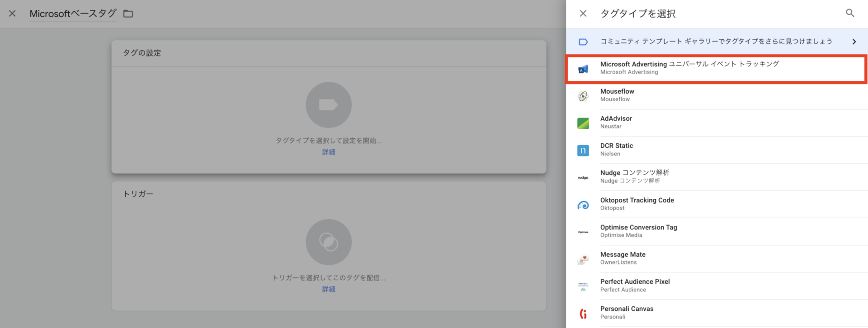Click the Mouseflow logo icon
Viewport: 868px width, 328px height.
pyautogui.click(x=583, y=96)
